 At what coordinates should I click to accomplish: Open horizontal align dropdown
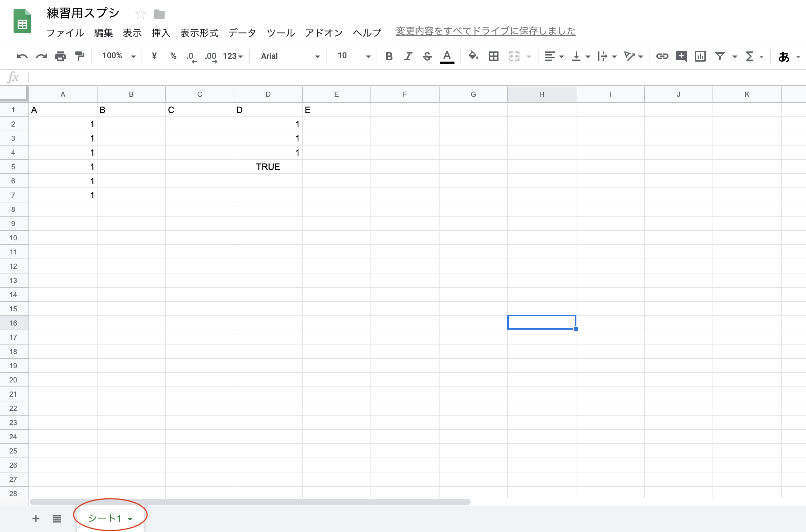[554, 56]
